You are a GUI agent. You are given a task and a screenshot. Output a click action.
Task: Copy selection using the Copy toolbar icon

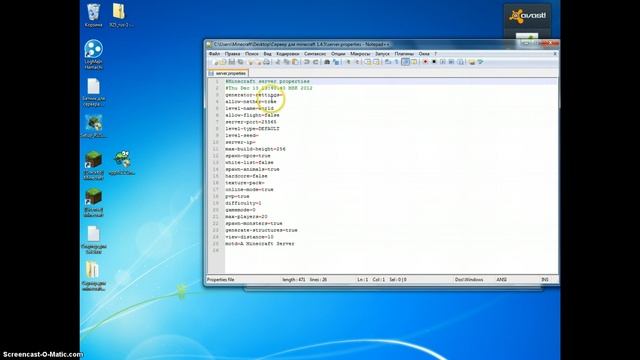(x=287, y=62)
